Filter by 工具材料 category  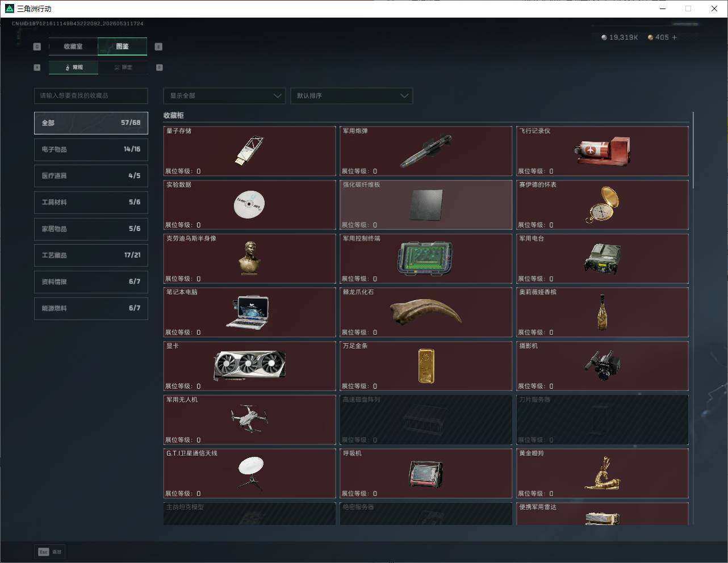coord(91,202)
